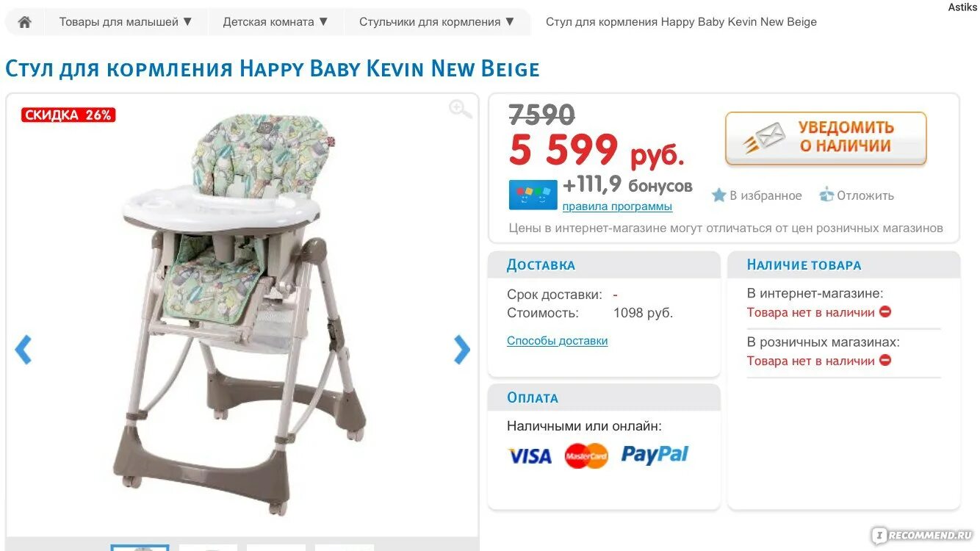
Task: Click the magnifier zoom icon on the photo
Action: click(x=461, y=109)
